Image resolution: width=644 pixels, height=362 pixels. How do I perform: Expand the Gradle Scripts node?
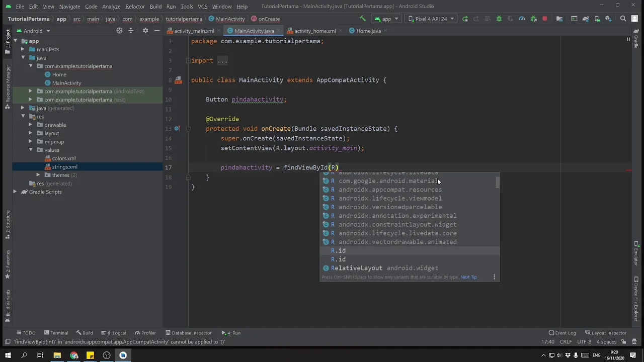tap(15, 192)
